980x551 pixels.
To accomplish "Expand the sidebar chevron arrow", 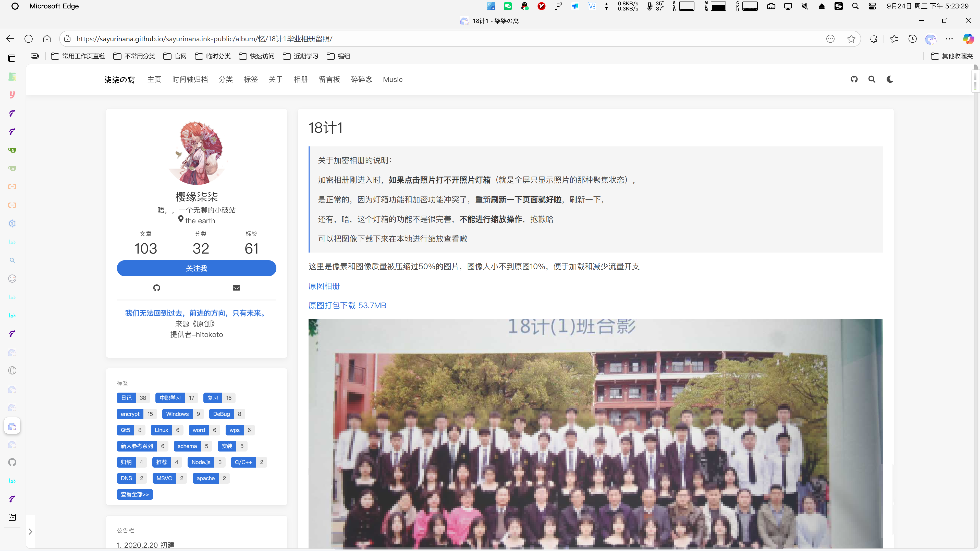I will 30,532.
